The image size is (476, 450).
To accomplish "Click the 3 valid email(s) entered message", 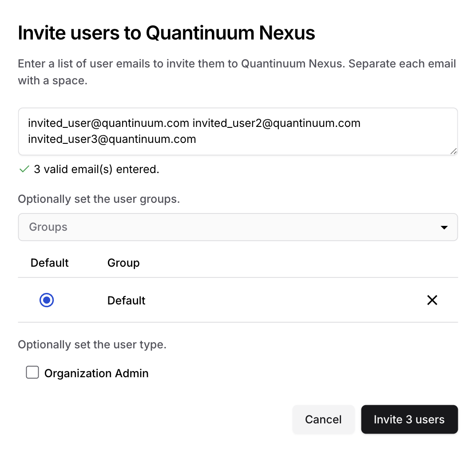I will pyautogui.click(x=96, y=169).
